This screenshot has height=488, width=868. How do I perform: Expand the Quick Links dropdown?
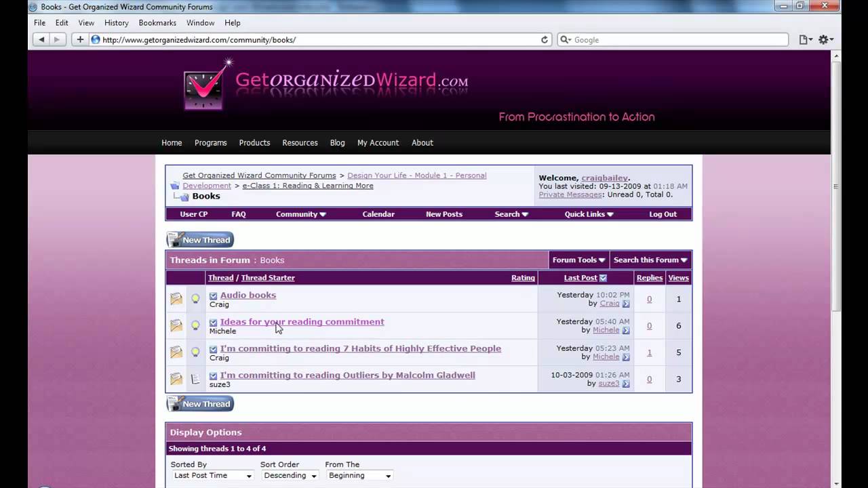pyautogui.click(x=589, y=214)
